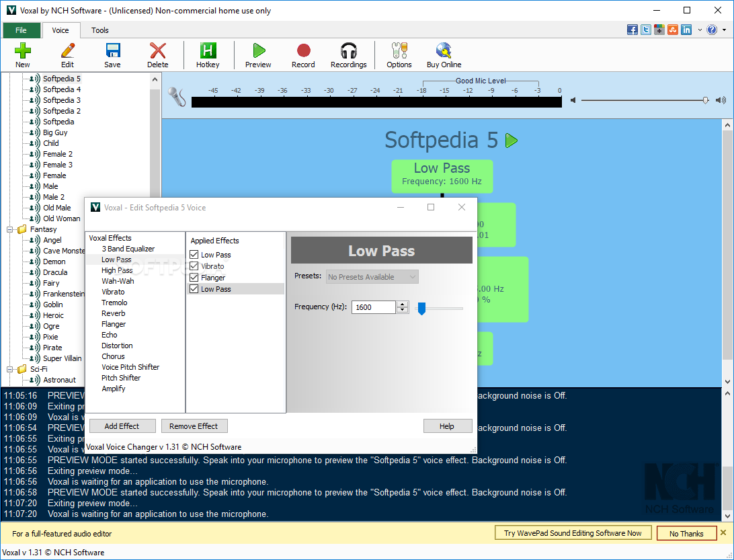Create a new voice with New icon
734x560 pixels.
[22, 50]
